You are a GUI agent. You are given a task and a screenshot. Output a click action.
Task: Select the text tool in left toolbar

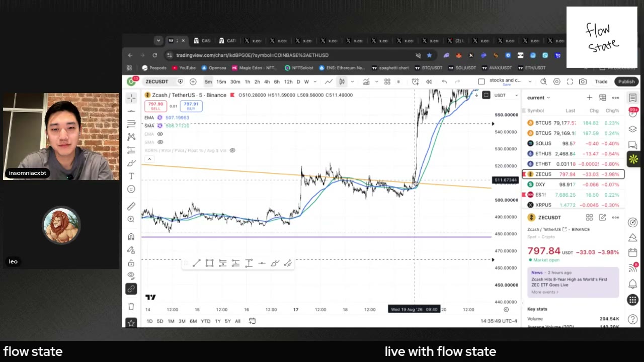[x=131, y=176]
